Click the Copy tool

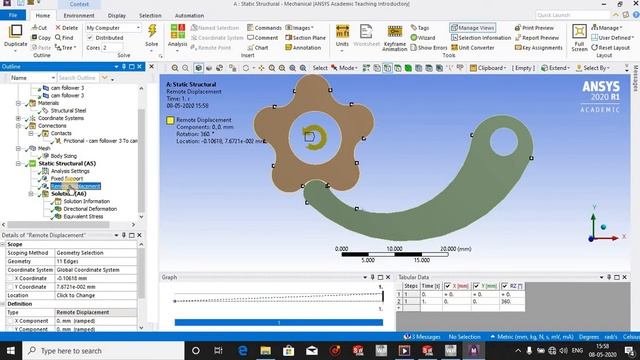pyautogui.click(x=41, y=38)
